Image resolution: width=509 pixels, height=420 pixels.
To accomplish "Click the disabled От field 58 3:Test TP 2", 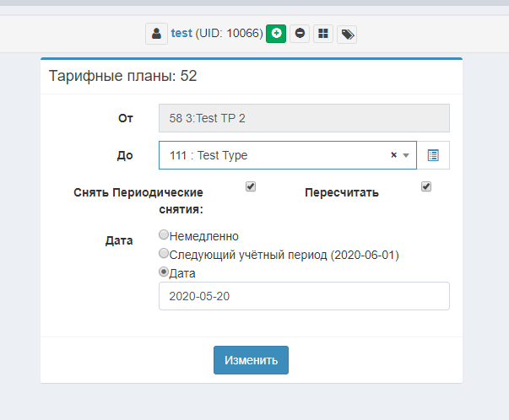I will (304, 118).
